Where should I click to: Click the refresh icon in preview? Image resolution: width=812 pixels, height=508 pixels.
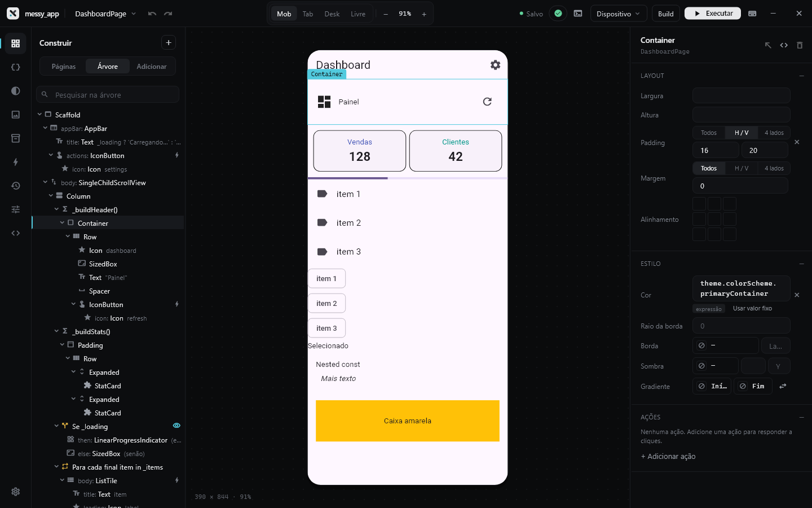[x=487, y=102]
